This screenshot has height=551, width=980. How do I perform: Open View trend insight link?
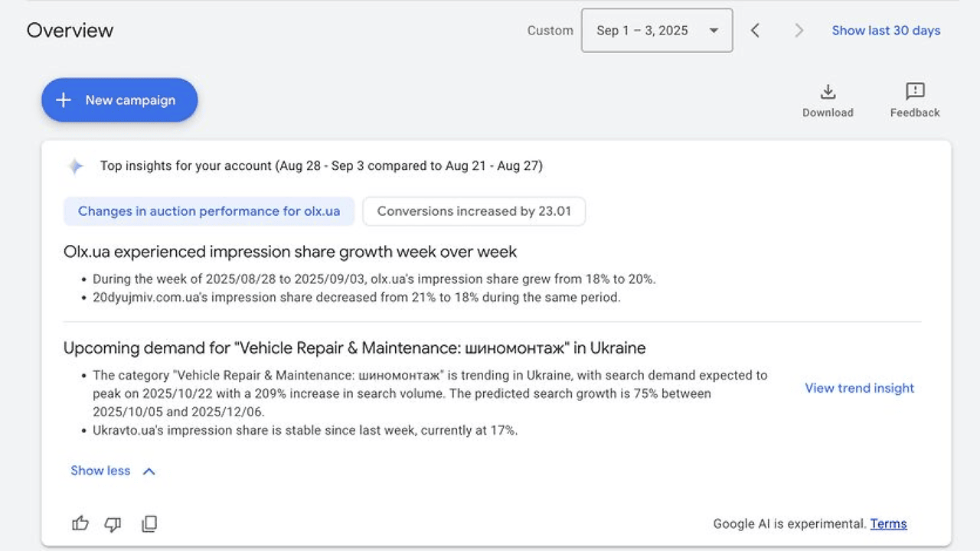point(859,388)
